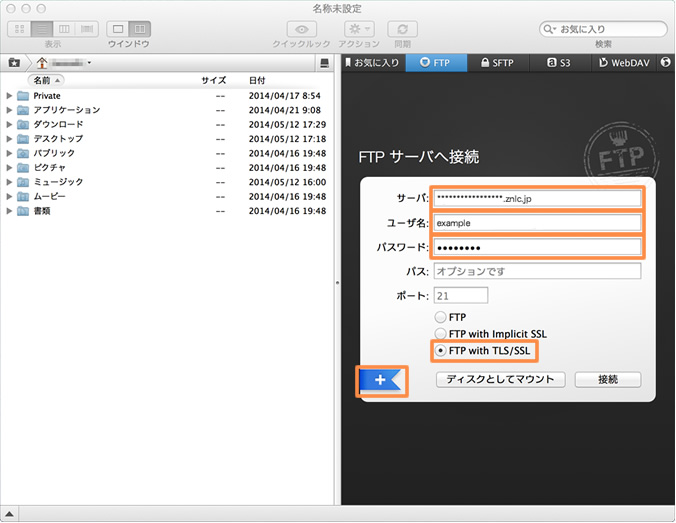
Task: Click the favorites folder star icon
Action: click(x=14, y=63)
